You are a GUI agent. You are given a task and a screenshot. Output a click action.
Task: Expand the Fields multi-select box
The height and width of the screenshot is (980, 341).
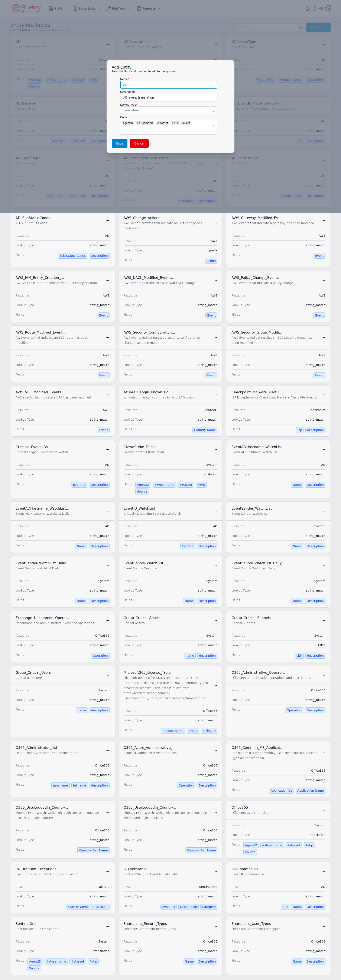click(x=169, y=127)
